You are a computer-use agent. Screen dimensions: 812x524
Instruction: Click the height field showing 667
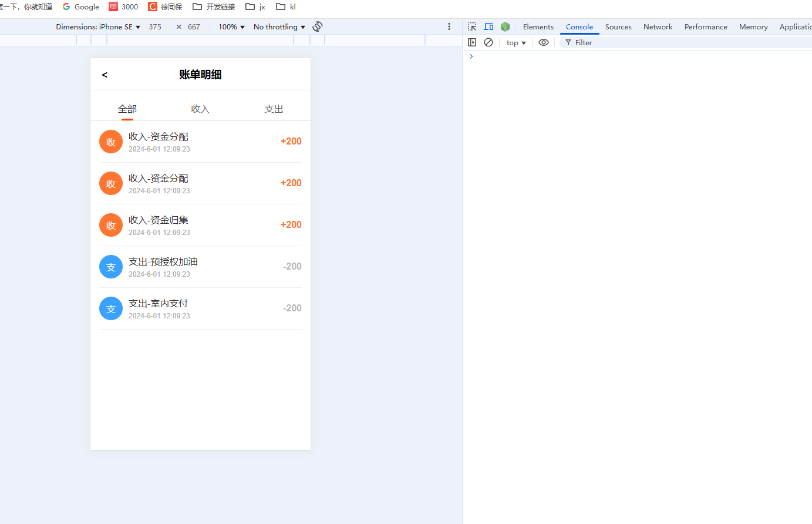click(x=194, y=26)
